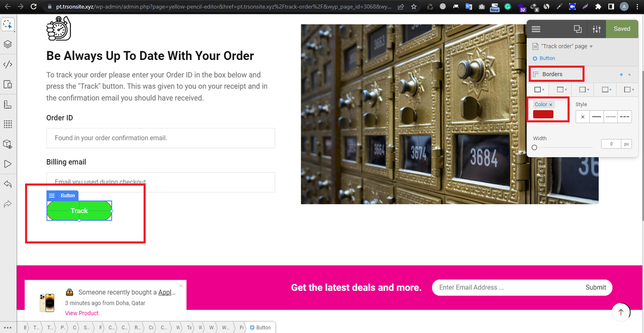Image resolution: width=644 pixels, height=333 pixels.
Task: Switch to responsive device view icon
Action: coord(8,85)
